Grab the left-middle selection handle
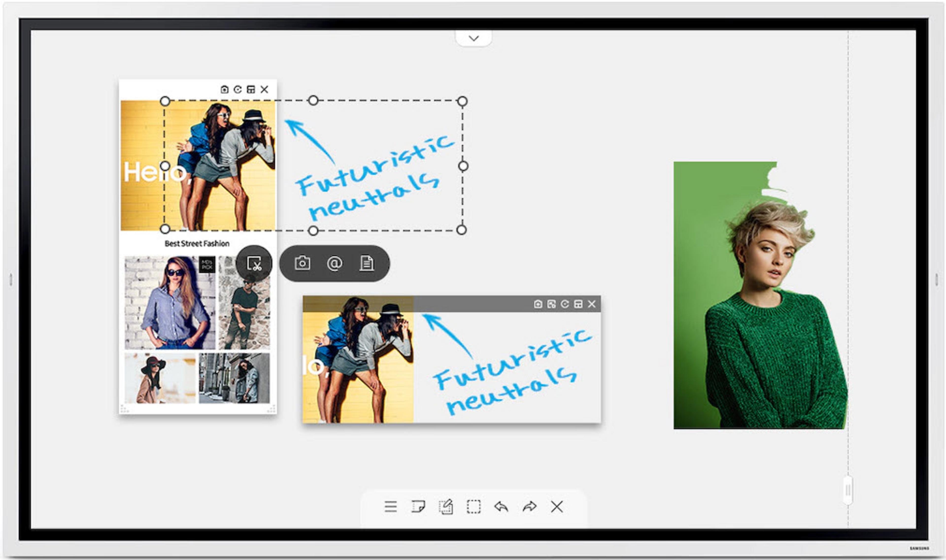 [x=165, y=166]
